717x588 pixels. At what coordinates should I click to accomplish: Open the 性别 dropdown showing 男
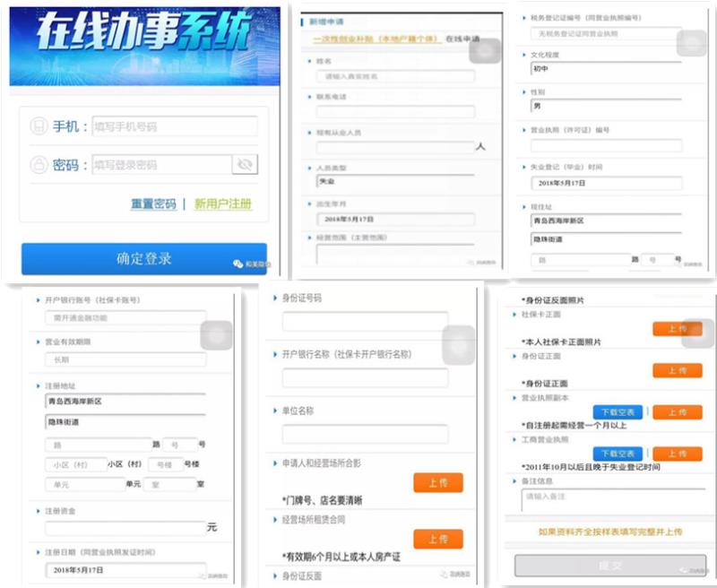coord(605,106)
